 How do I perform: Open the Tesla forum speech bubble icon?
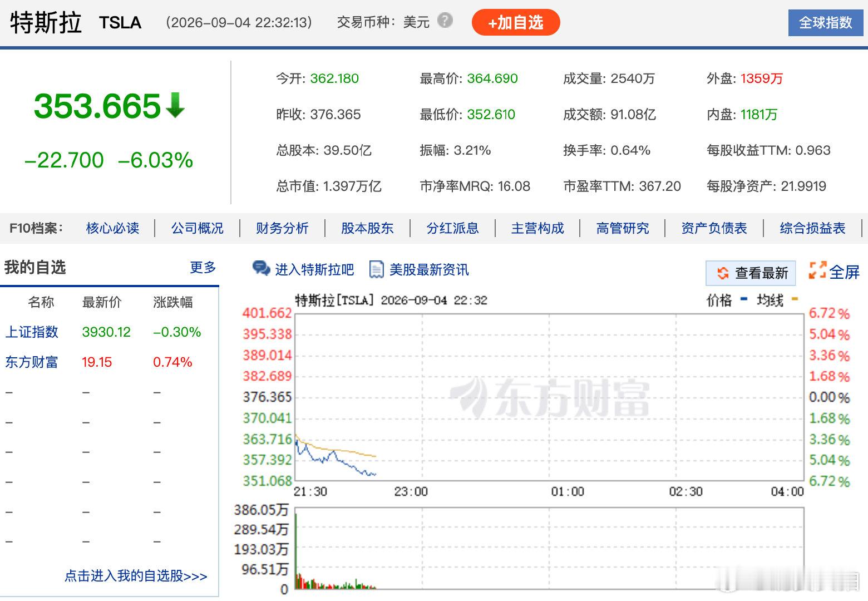(261, 269)
